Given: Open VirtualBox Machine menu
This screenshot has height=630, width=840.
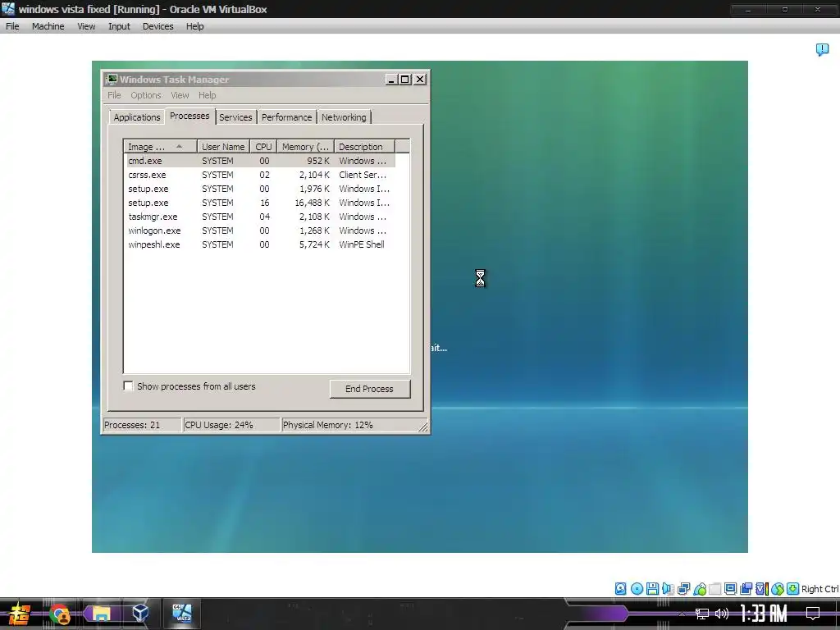Looking at the screenshot, I should pos(48,26).
